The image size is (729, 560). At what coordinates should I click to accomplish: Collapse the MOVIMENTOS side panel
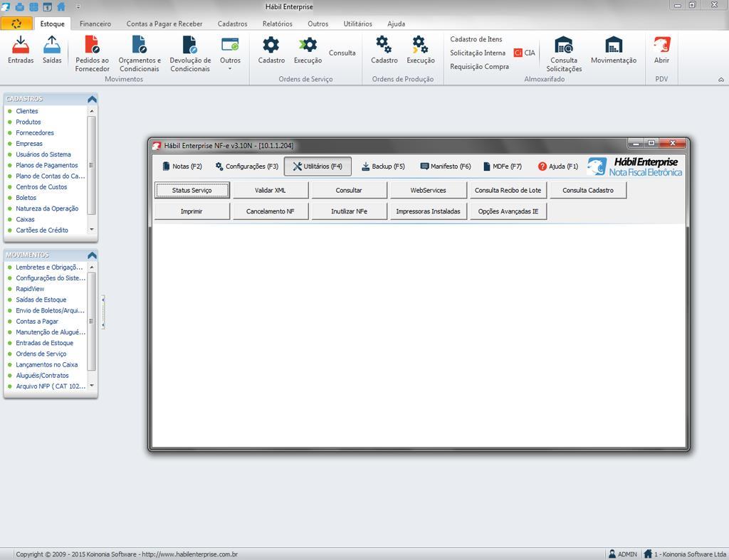point(92,255)
